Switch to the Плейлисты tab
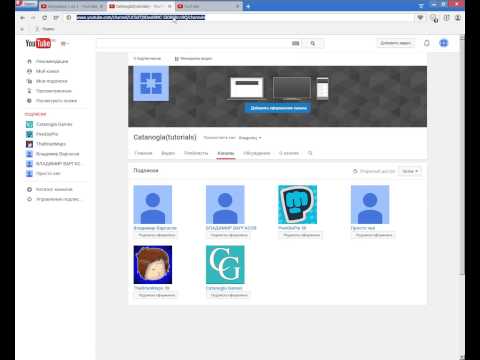Screen dimensions: 480x360 [x=196, y=153]
